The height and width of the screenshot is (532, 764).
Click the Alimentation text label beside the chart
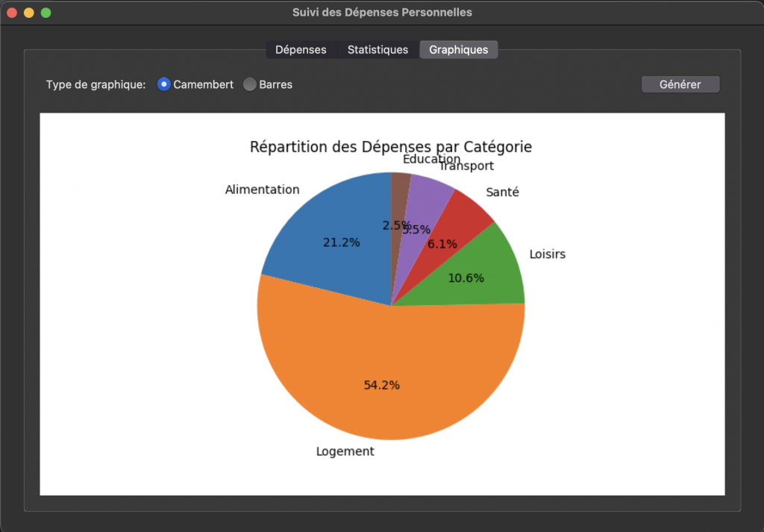262,190
